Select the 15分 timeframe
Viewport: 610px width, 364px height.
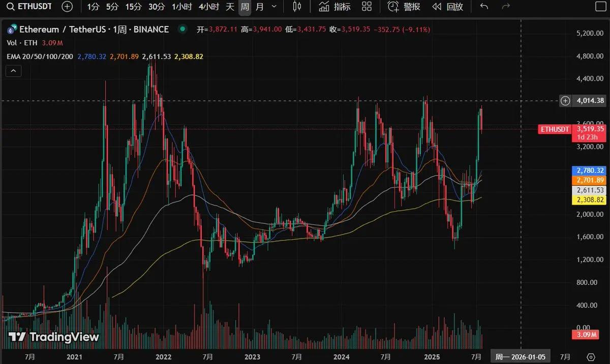(x=133, y=7)
